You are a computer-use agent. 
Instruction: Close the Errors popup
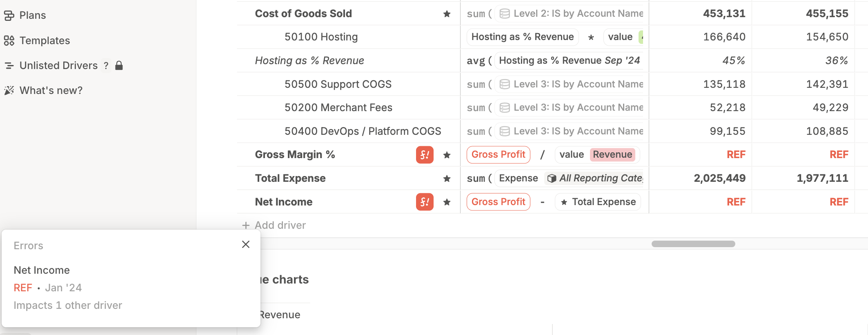[246, 244]
